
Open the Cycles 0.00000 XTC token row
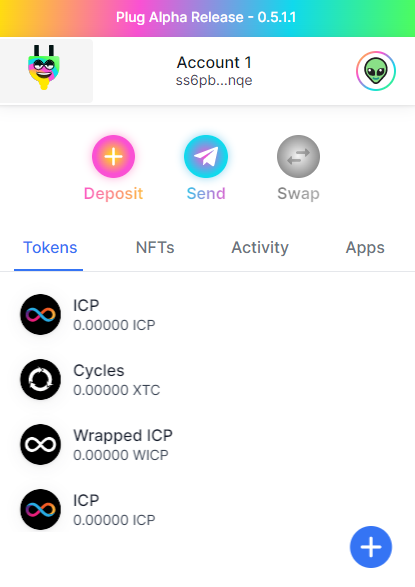(x=207, y=380)
